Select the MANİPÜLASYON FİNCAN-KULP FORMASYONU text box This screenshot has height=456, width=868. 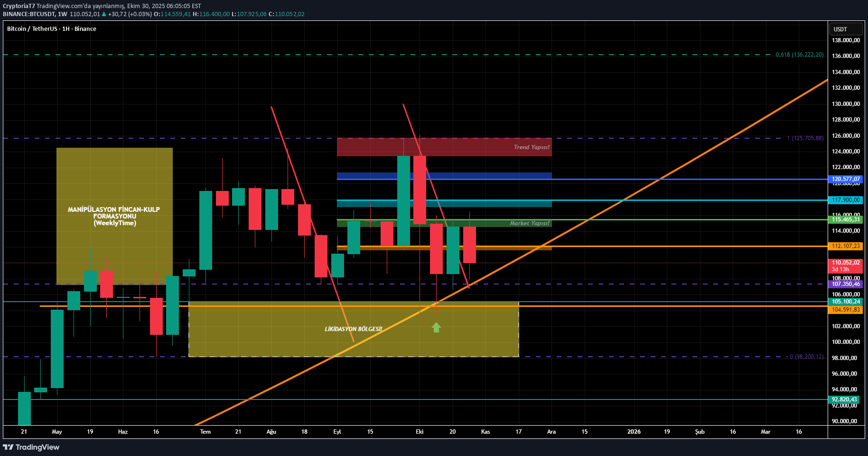[x=114, y=216]
